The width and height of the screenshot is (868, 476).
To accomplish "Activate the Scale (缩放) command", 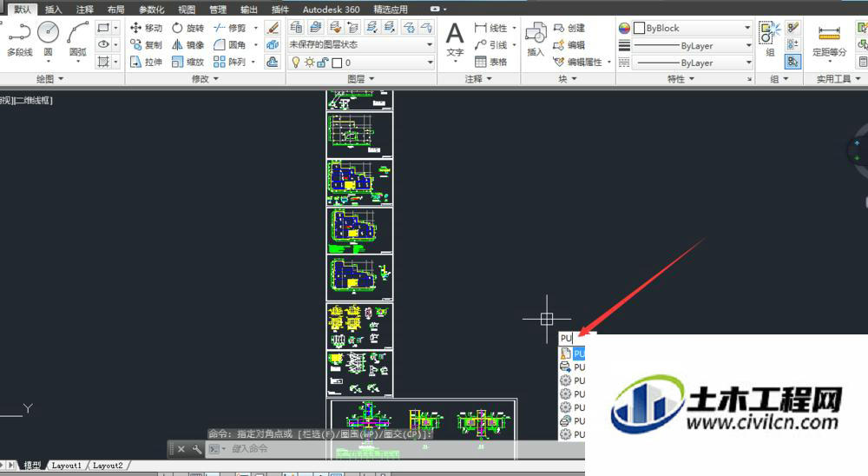I will click(188, 62).
